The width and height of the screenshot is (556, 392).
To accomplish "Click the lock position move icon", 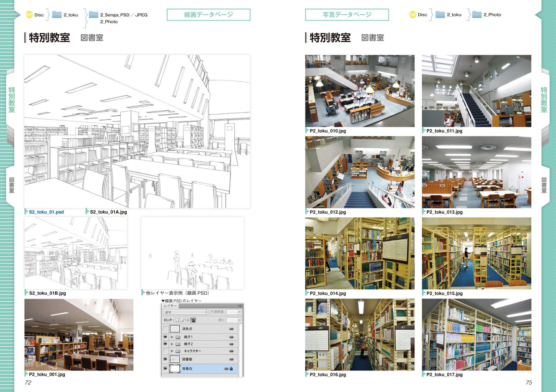I will click(x=188, y=320).
